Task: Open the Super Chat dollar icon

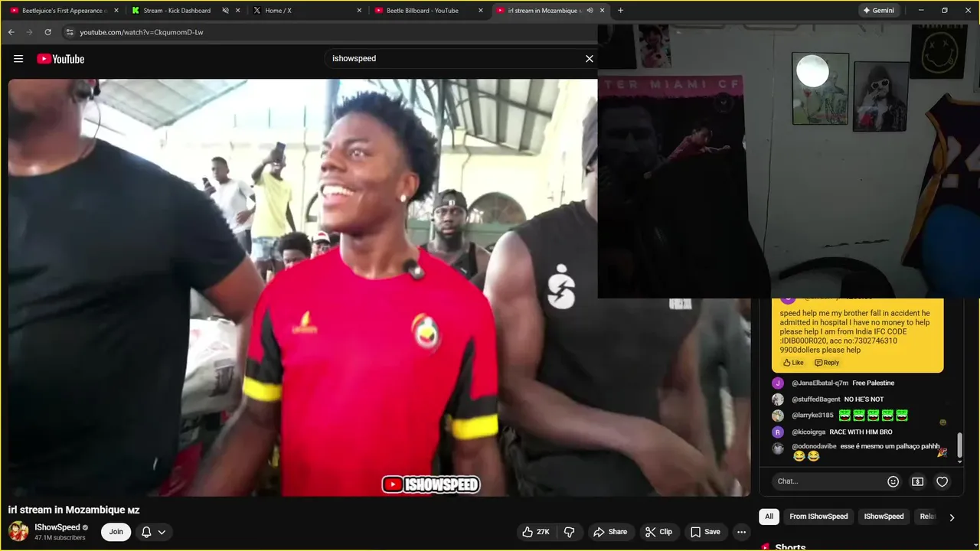Action: (917, 481)
